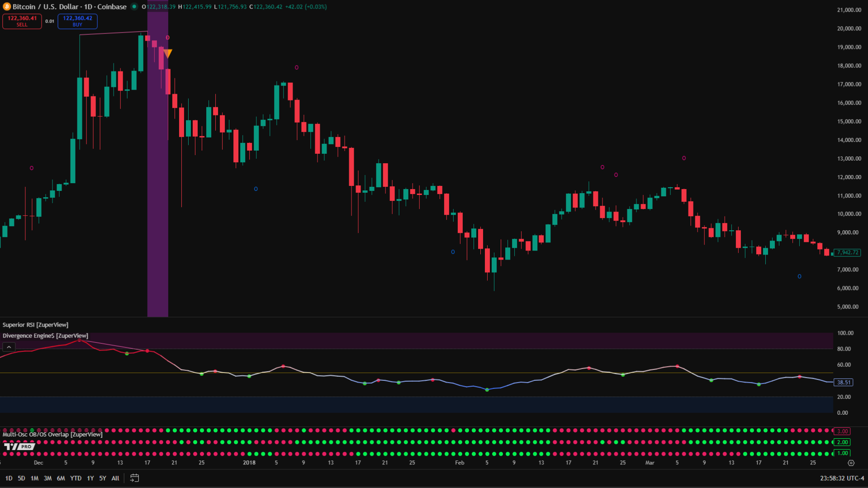Select Superior RSI indicator legend
Image resolution: width=868 pixels, height=488 pixels.
[35, 325]
